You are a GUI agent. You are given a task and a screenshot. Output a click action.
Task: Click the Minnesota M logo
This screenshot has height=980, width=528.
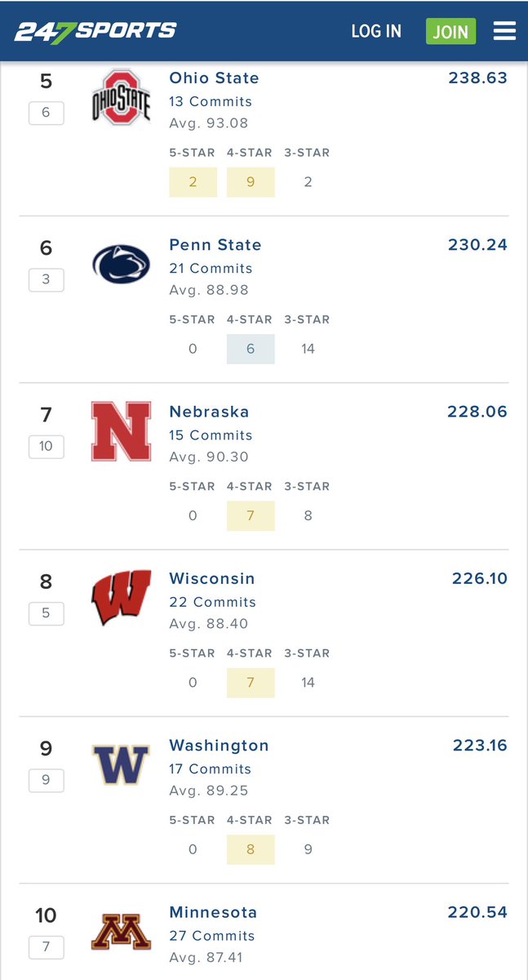tap(121, 932)
